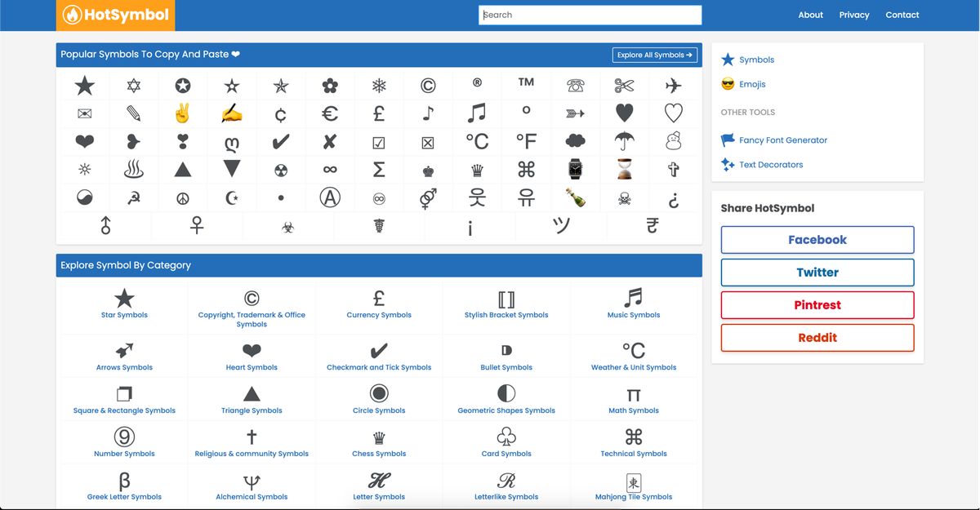Select the copyright symbol
Image resolution: width=980 pixels, height=510 pixels.
427,84
